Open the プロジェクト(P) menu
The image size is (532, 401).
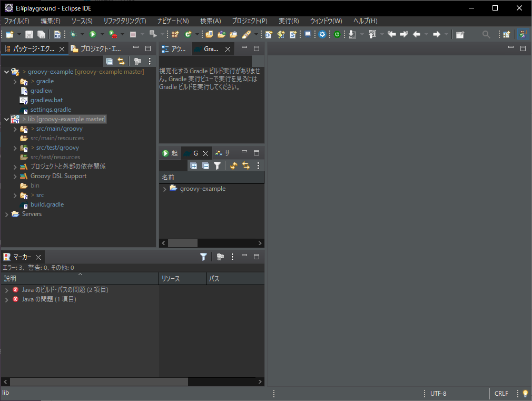click(250, 21)
